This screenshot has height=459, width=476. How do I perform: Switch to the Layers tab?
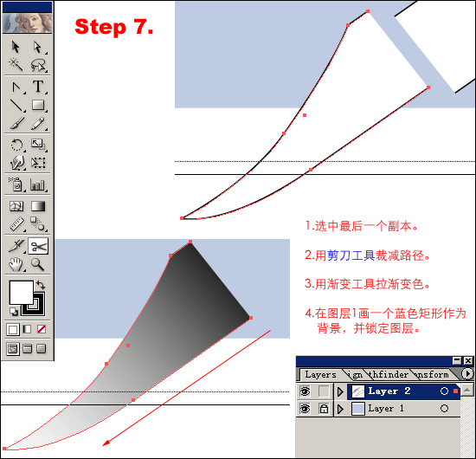pos(320,374)
